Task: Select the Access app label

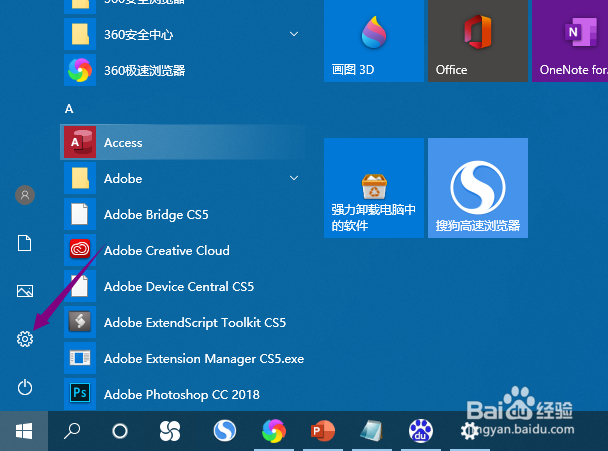Action: pyautogui.click(x=123, y=143)
